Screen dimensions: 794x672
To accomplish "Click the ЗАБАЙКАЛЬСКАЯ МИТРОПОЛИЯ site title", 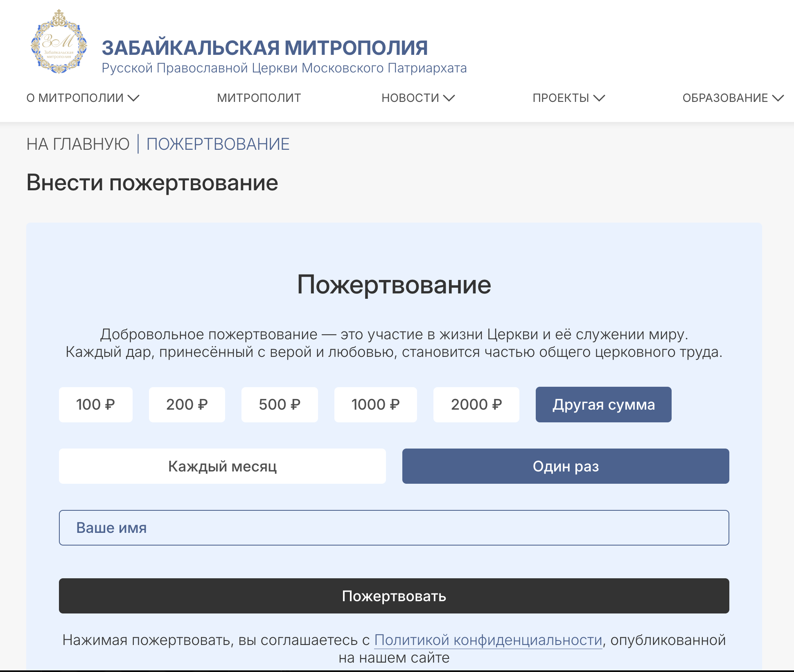I will (264, 48).
